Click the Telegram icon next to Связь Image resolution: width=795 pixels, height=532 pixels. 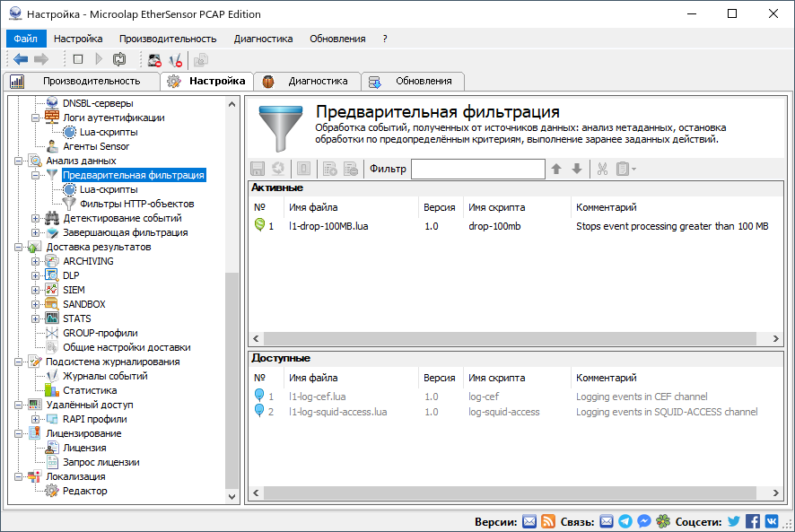pyautogui.click(x=624, y=520)
